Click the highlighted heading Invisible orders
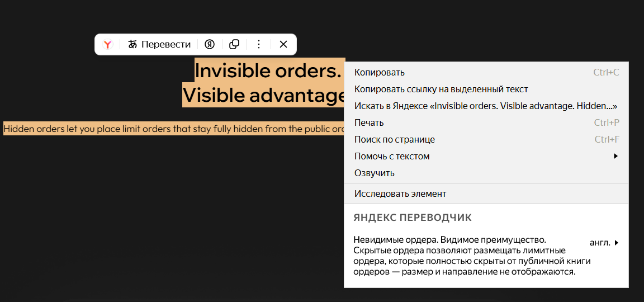Image resolution: width=644 pixels, height=302 pixels. tap(268, 71)
